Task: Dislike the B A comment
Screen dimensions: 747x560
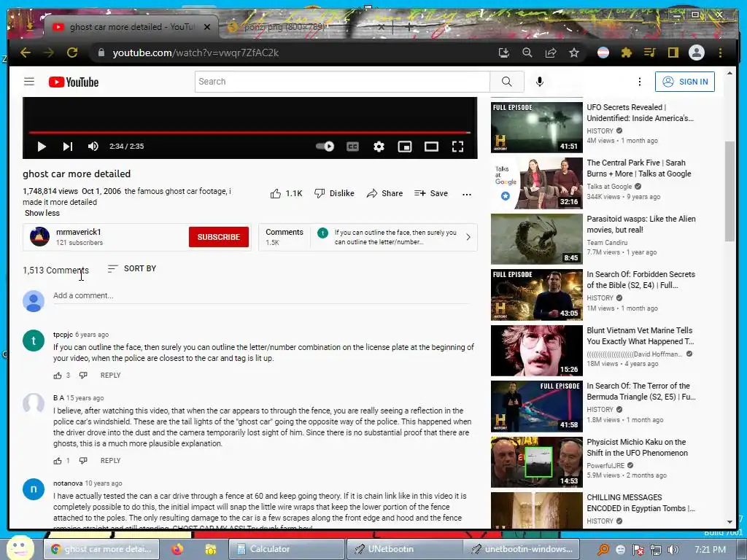Action: tap(83, 461)
